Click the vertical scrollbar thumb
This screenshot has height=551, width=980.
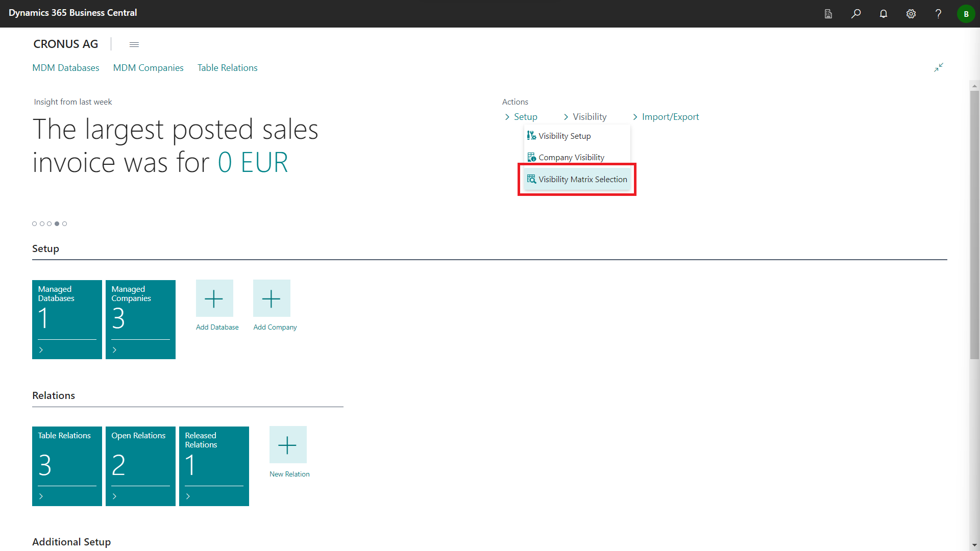pos(974,224)
